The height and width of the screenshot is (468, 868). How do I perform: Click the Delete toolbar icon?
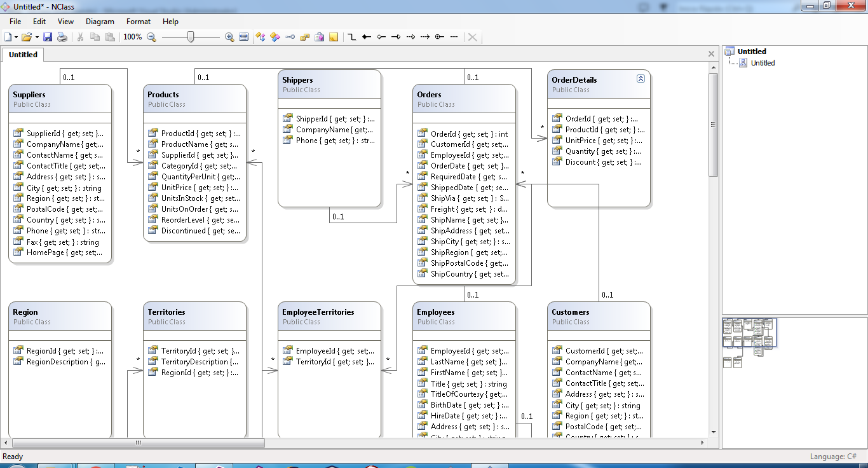pos(472,37)
